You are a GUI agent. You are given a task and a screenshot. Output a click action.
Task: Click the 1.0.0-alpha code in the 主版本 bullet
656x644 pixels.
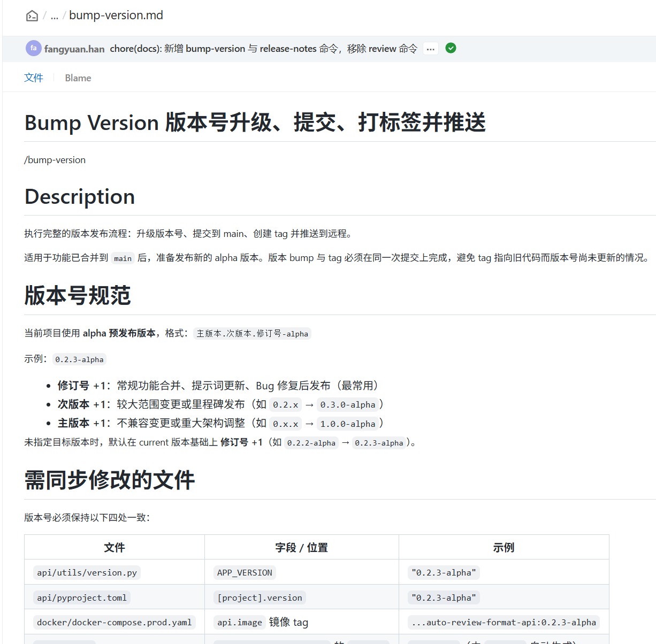pyautogui.click(x=348, y=424)
